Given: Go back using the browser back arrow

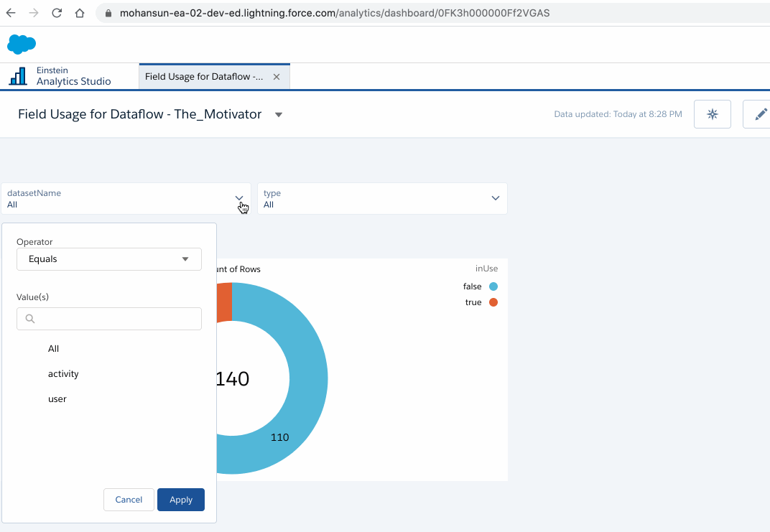Looking at the screenshot, I should pyautogui.click(x=11, y=13).
